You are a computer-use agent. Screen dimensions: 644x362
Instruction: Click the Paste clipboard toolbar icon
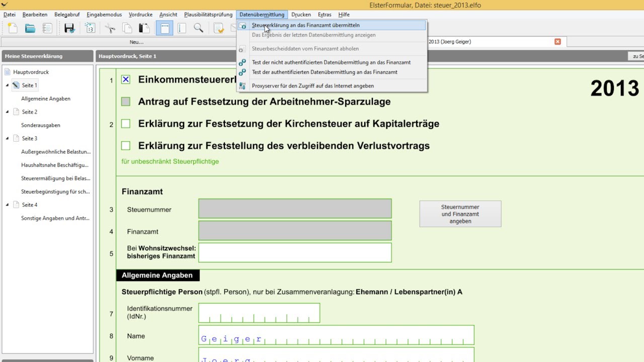click(x=144, y=28)
